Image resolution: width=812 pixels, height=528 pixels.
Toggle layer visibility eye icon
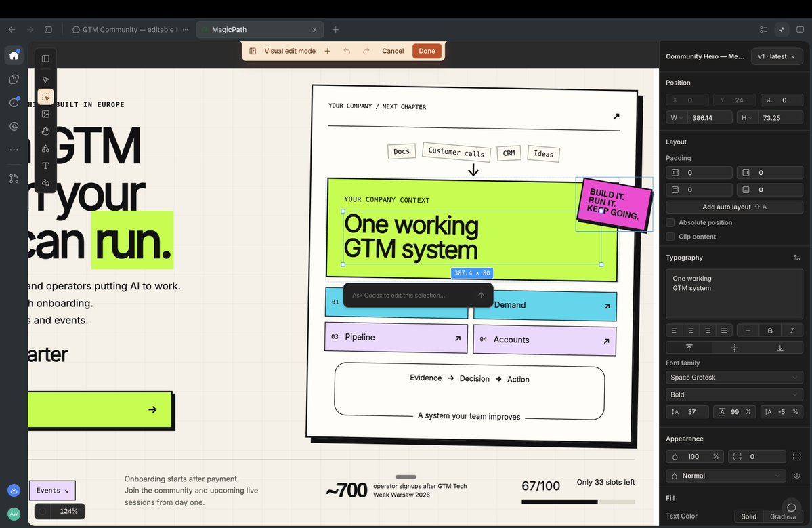pos(797,476)
